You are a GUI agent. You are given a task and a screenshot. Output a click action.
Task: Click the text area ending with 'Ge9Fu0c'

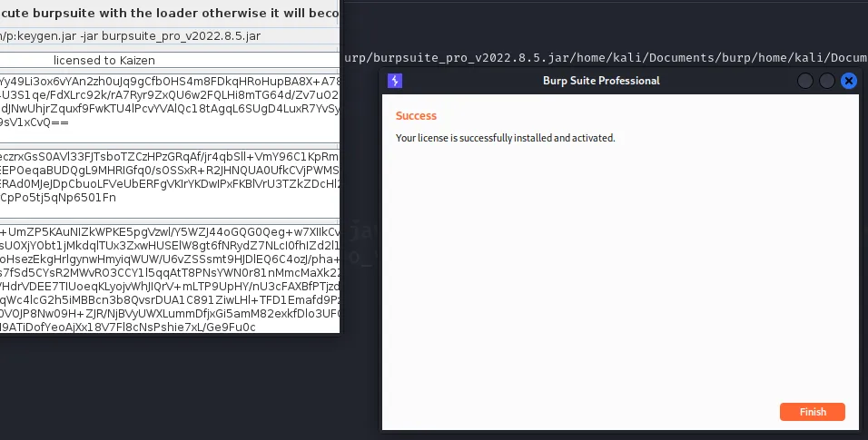click(x=170, y=279)
